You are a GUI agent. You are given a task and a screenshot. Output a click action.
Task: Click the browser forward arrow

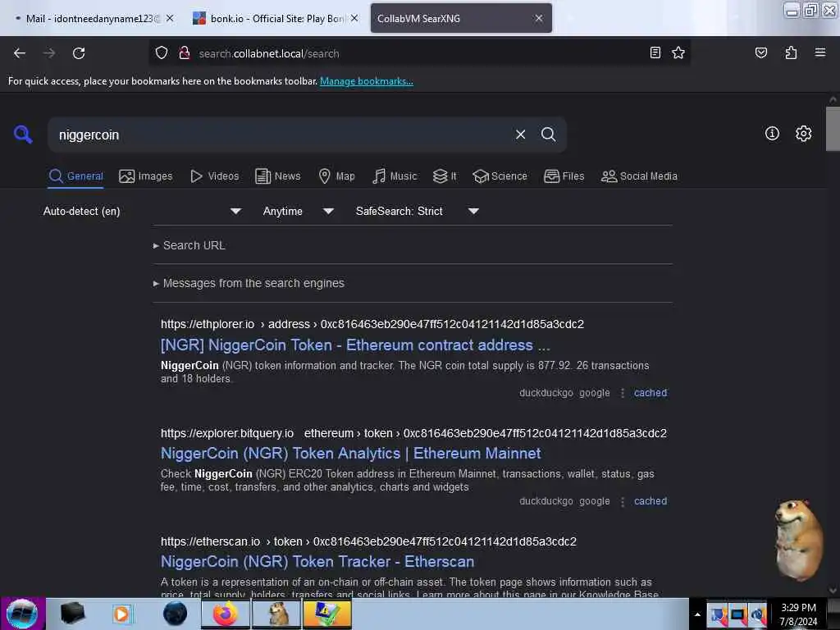tap(49, 53)
